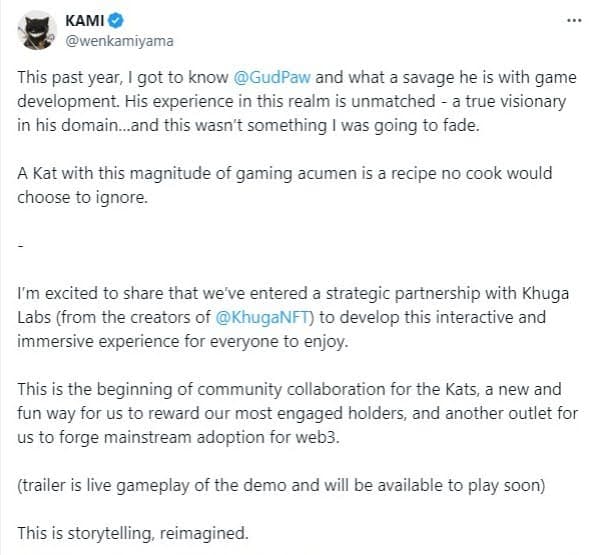This screenshot has width=589, height=555.
Task: Click the blue verified badge next to KAMI
Action: point(116,20)
